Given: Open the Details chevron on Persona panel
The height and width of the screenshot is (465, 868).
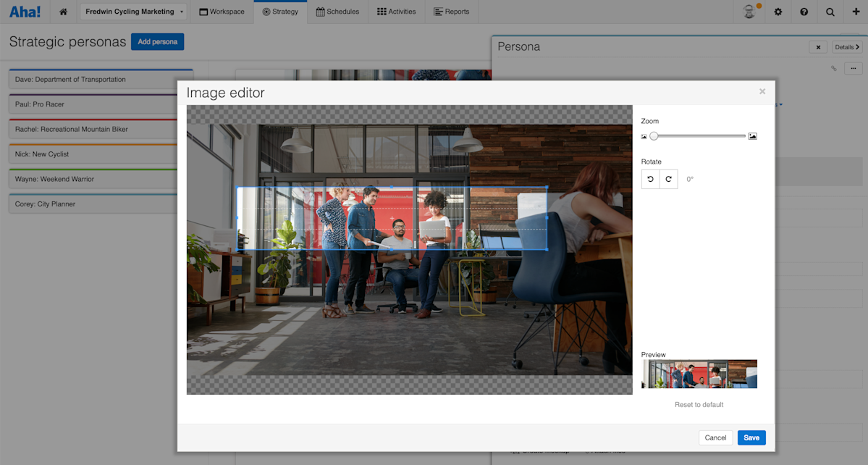Looking at the screenshot, I should click(846, 46).
